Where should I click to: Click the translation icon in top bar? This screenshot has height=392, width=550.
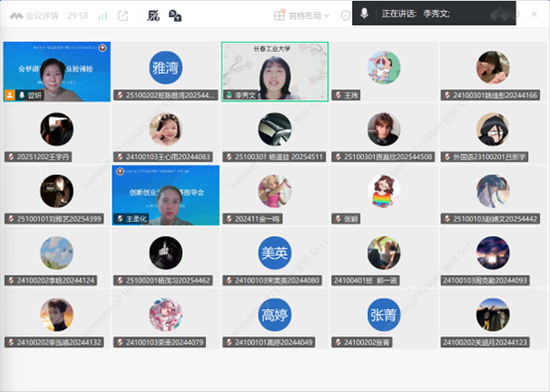(175, 16)
